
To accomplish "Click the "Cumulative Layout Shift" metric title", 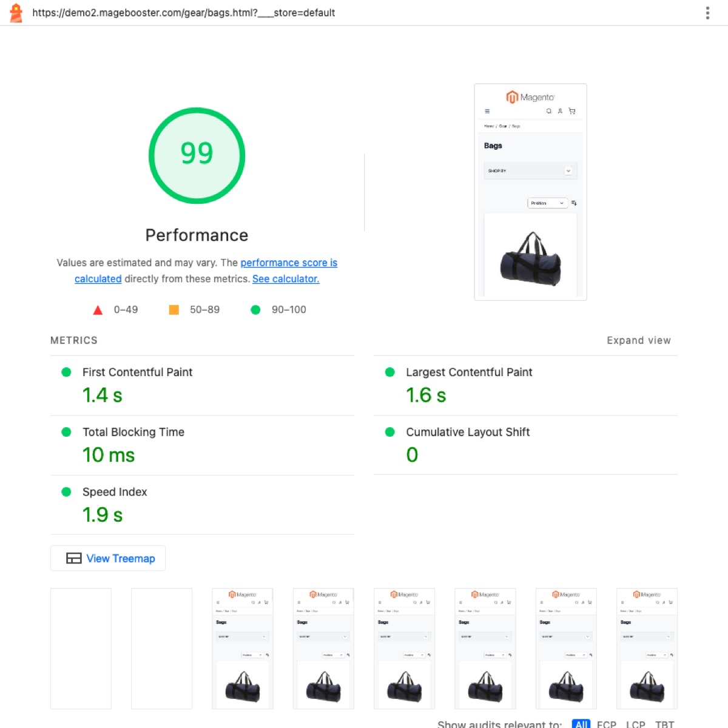I will click(468, 432).
